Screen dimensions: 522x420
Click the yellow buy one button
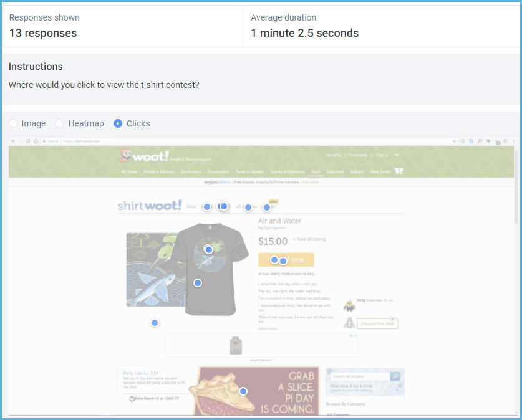pyautogui.click(x=286, y=260)
